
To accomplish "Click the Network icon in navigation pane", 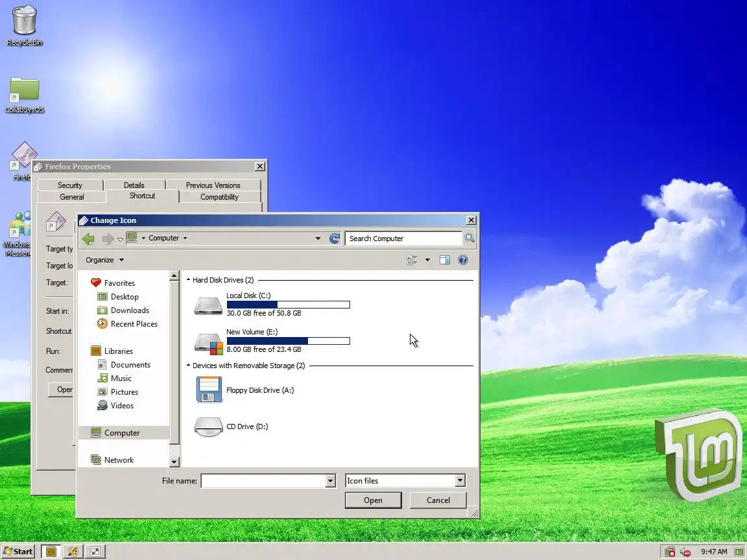I will point(96,460).
